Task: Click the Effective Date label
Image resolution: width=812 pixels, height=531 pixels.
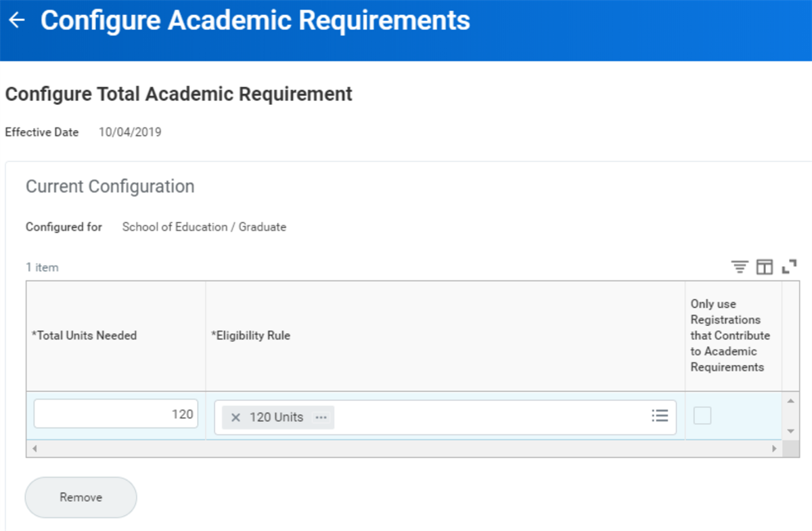Action: pos(42,132)
